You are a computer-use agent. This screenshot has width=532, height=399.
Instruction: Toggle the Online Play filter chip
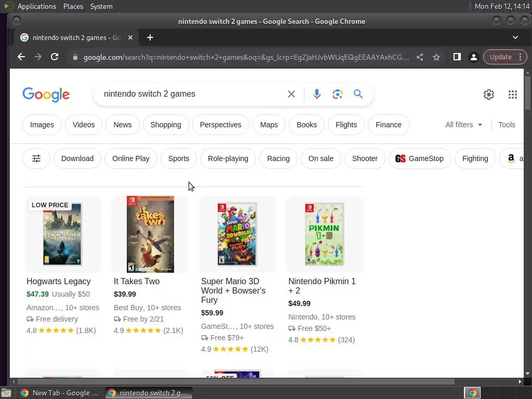[130, 158]
